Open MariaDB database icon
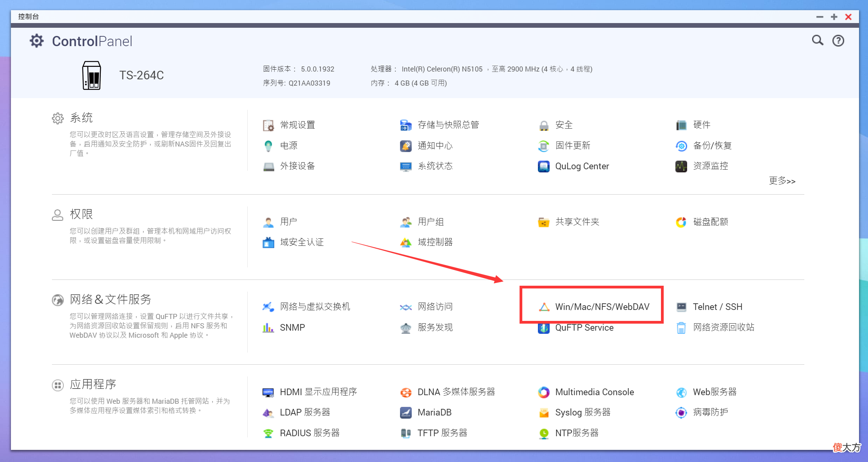 406,413
